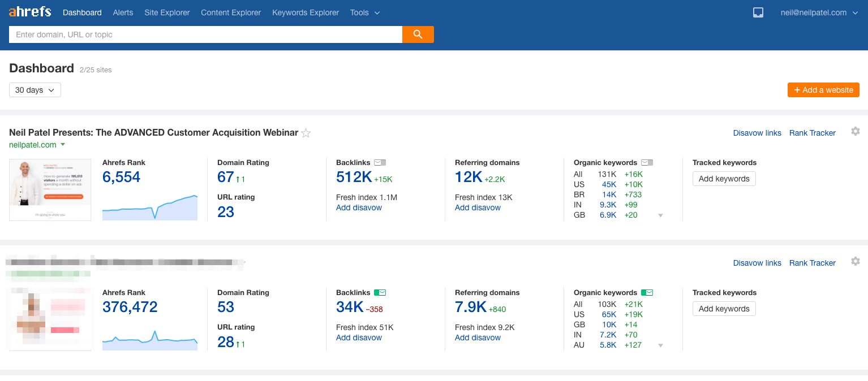Navigate to Keywords Explorer
The image size is (868, 381).
tap(306, 12)
